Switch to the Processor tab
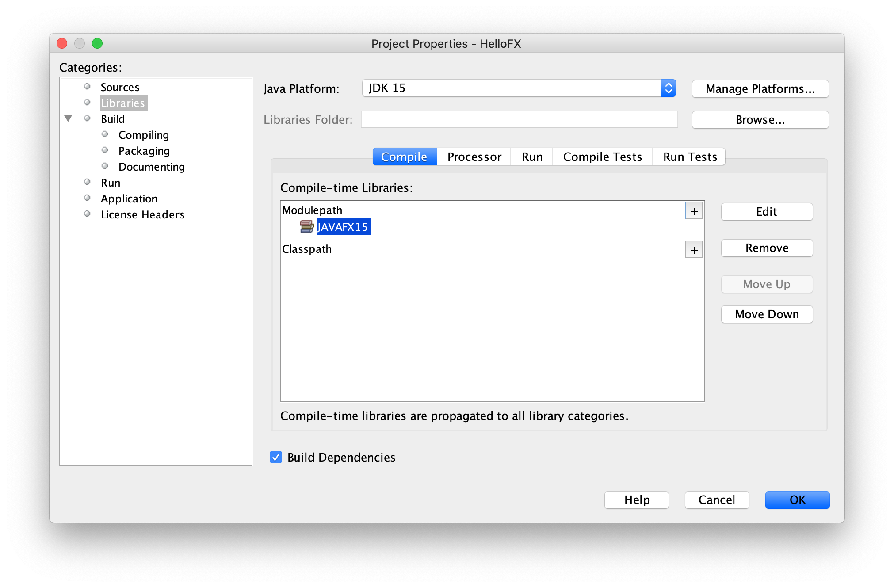This screenshot has width=894, height=588. coord(474,157)
